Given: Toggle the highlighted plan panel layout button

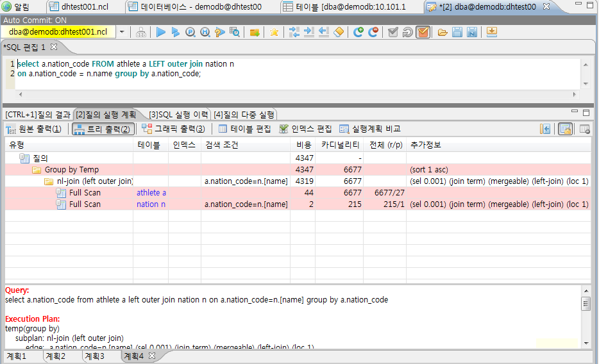Looking at the screenshot, I should click(565, 129).
